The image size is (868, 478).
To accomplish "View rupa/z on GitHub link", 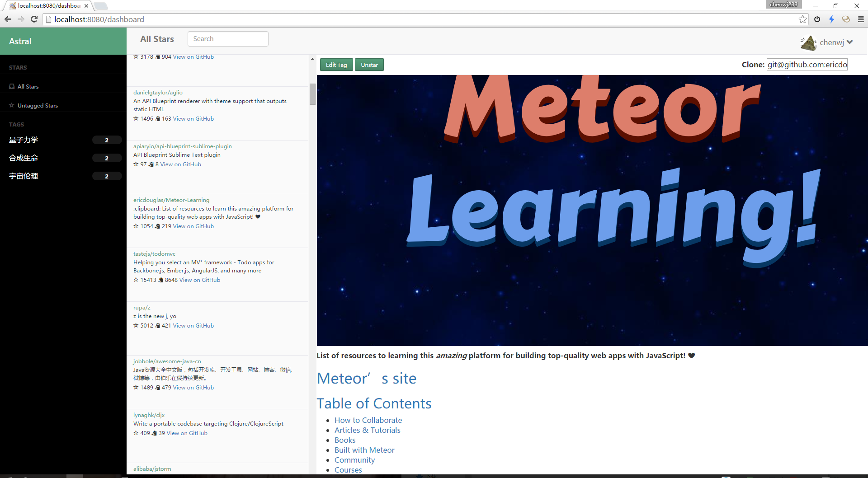I will coord(193,325).
